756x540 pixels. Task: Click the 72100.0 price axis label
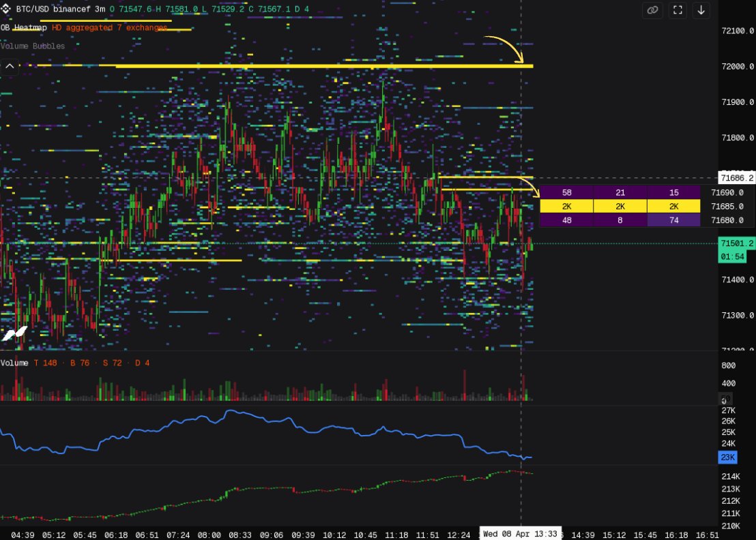pyautogui.click(x=737, y=31)
